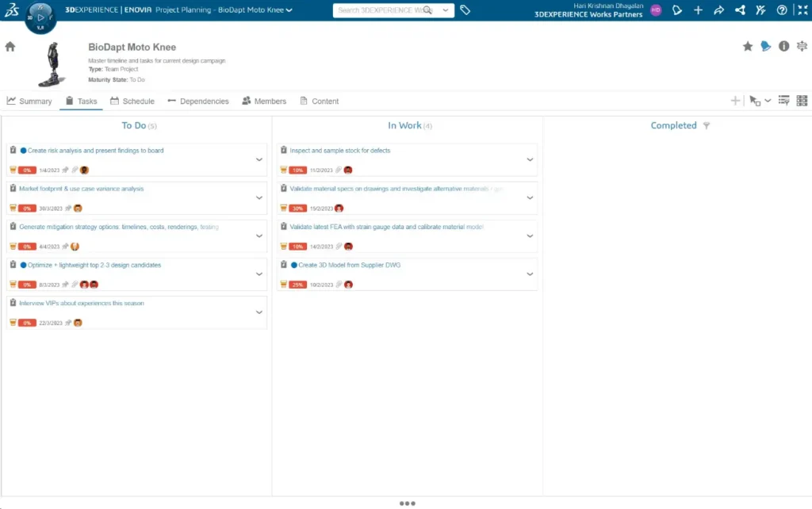Viewport: 812px width, 509px height.
Task: Click the home icon beside the project thumbnail
Action: click(10, 47)
